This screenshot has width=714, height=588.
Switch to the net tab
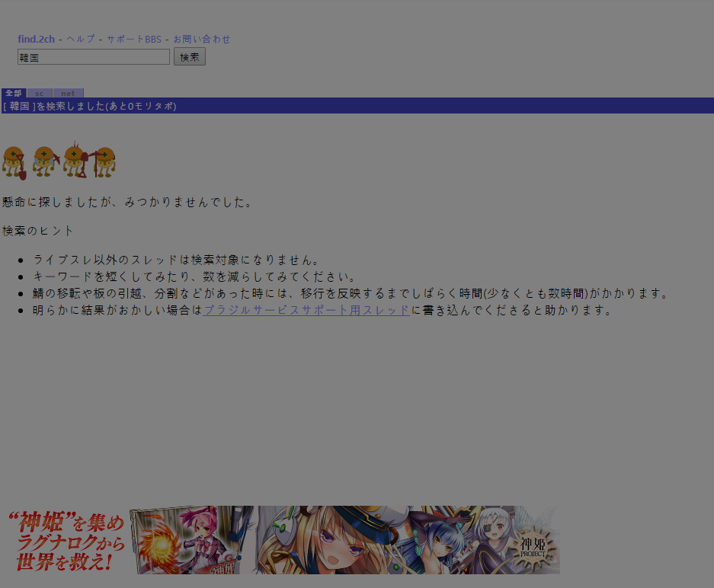point(68,93)
